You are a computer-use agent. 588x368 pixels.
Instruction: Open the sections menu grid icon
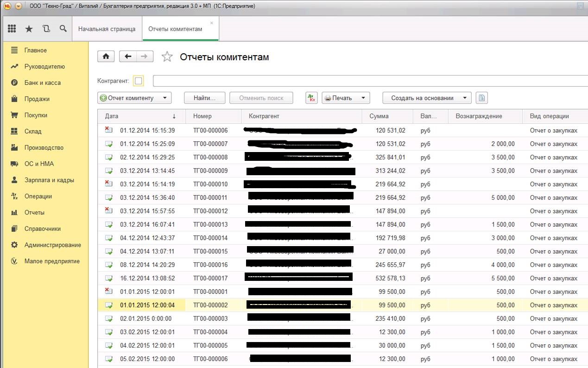coord(12,29)
